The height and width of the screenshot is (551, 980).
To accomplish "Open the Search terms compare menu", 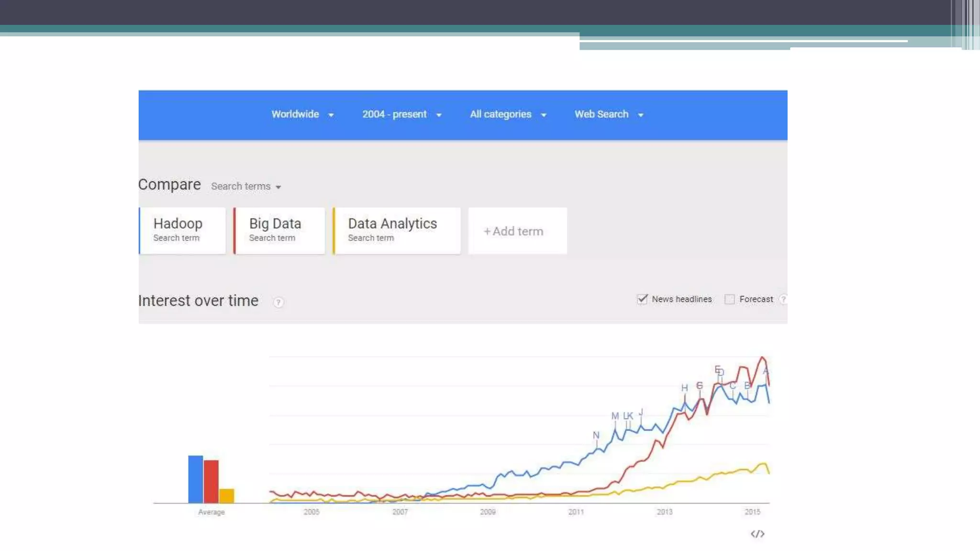I will tap(246, 187).
